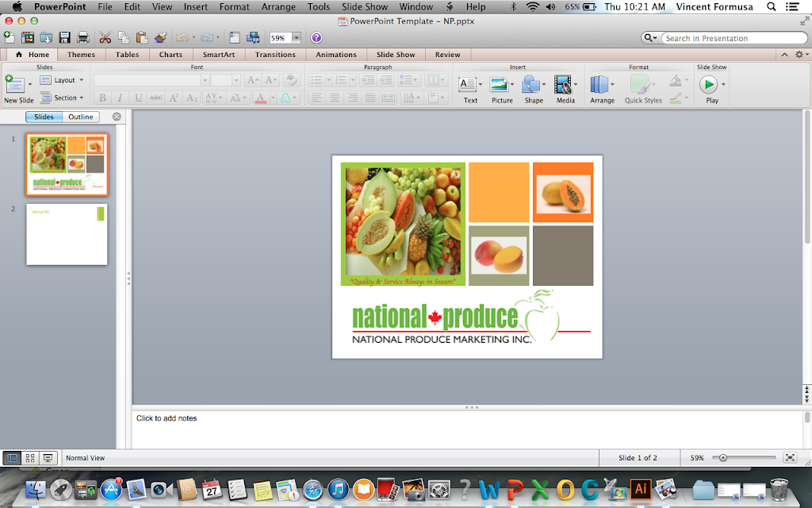Open the Media Browser icon in the toolbar
The height and width of the screenshot is (508, 812).
click(253, 37)
